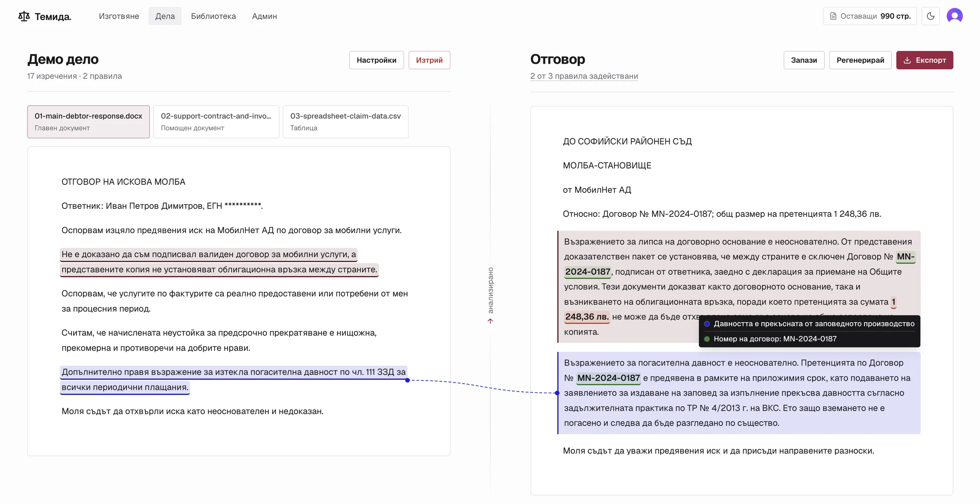Click 'от МобилНет АД' line
The height and width of the screenshot is (504, 980).
pos(597,190)
